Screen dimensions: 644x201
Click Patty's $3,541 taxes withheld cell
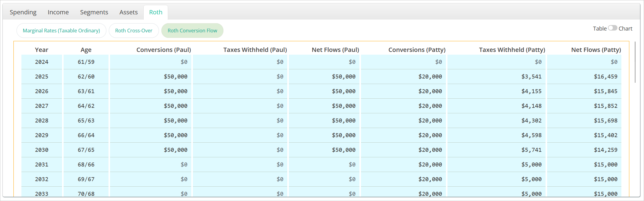click(531, 77)
